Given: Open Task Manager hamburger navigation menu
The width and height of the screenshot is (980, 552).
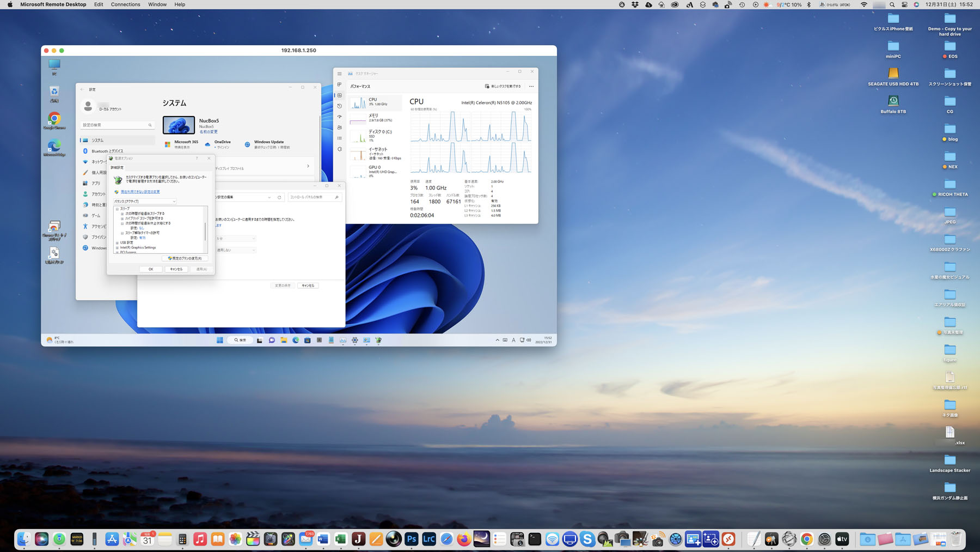Looking at the screenshot, I should (339, 74).
